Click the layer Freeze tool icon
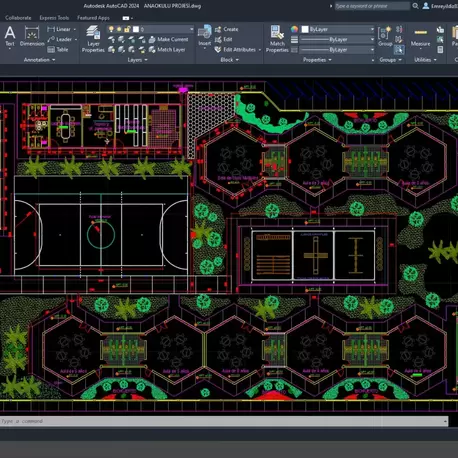Image resolution: width=458 pixels, height=458 pixels. pyautogui.click(x=132, y=40)
